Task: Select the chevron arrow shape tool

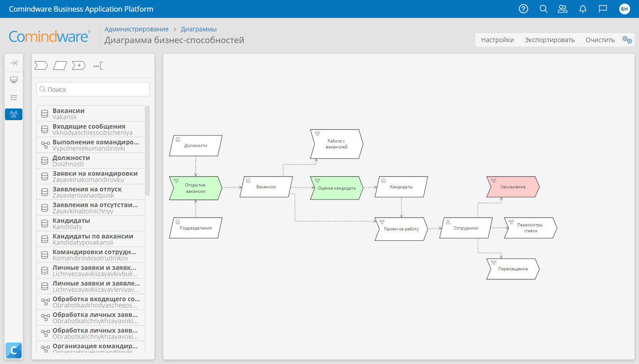Action: 41,65
